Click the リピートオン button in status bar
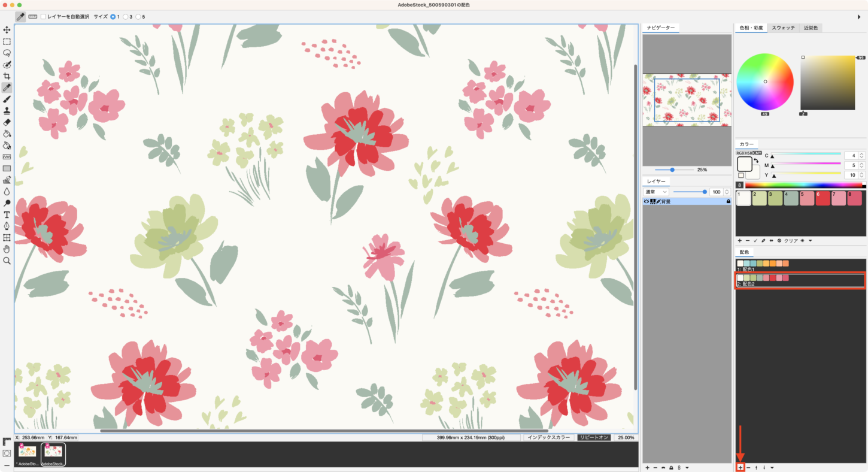 [x=594, y=437]
